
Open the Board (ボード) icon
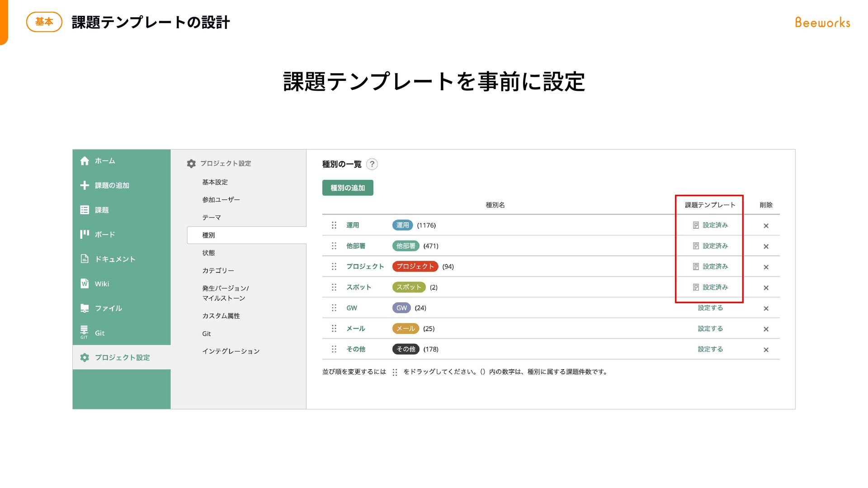point(85,234)
